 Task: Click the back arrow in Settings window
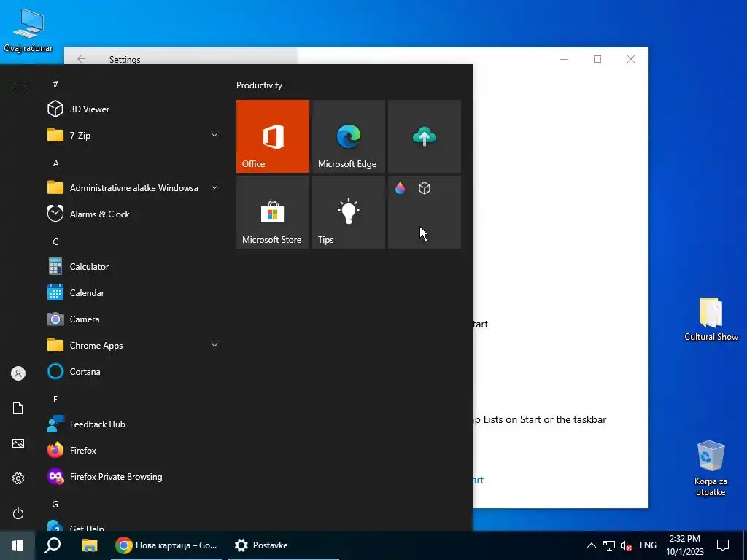(82, 58)
